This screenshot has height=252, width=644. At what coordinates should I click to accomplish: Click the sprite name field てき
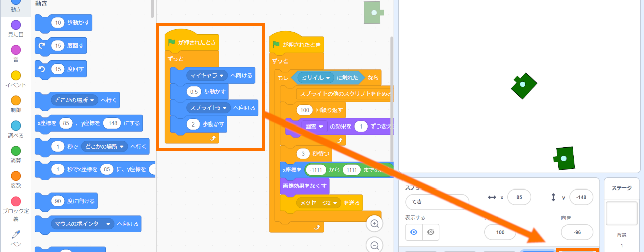437,202
